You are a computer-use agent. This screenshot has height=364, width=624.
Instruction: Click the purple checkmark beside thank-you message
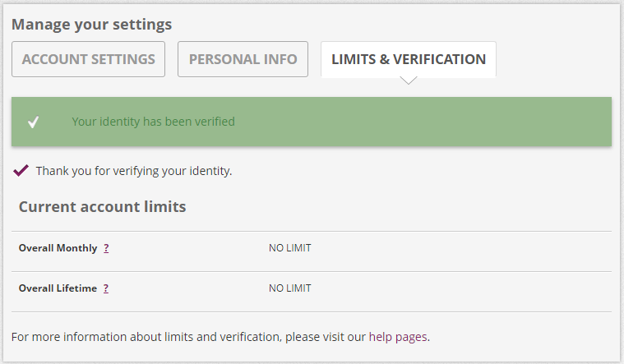coord(21,171)
